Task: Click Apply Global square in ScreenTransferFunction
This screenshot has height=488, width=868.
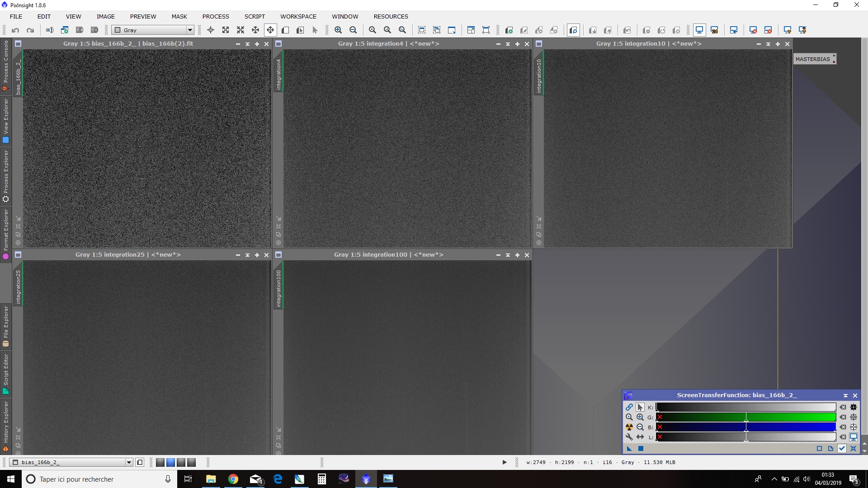Action: (x=641, y=449)
